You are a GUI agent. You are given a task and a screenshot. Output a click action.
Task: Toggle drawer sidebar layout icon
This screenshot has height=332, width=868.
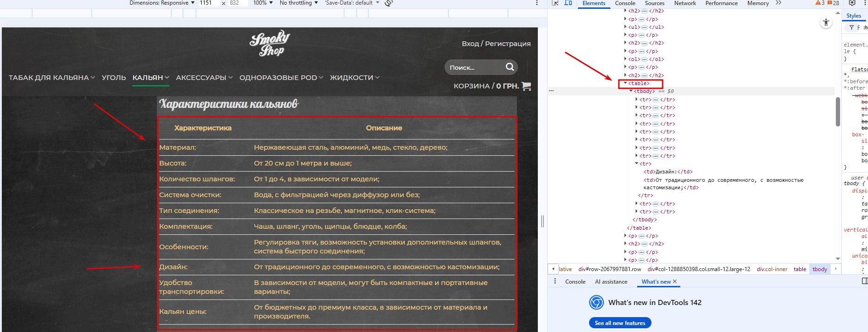click(865, 281)
